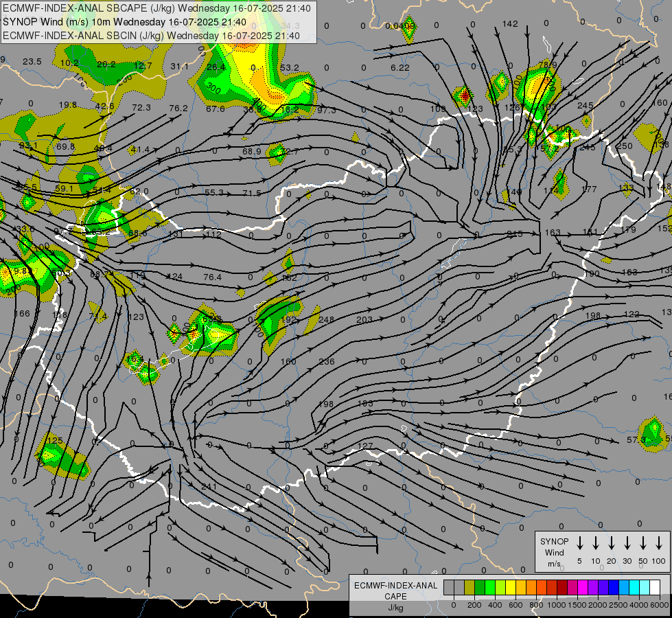This screenshot has width=672, height=618.
Task: Click the 10 m/s wind arrow in legend
Action: tap(595, 542)
